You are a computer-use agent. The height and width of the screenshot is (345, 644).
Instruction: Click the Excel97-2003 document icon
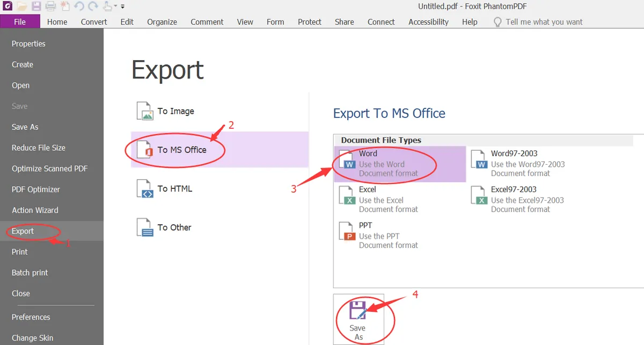click(x=479, y=195)
